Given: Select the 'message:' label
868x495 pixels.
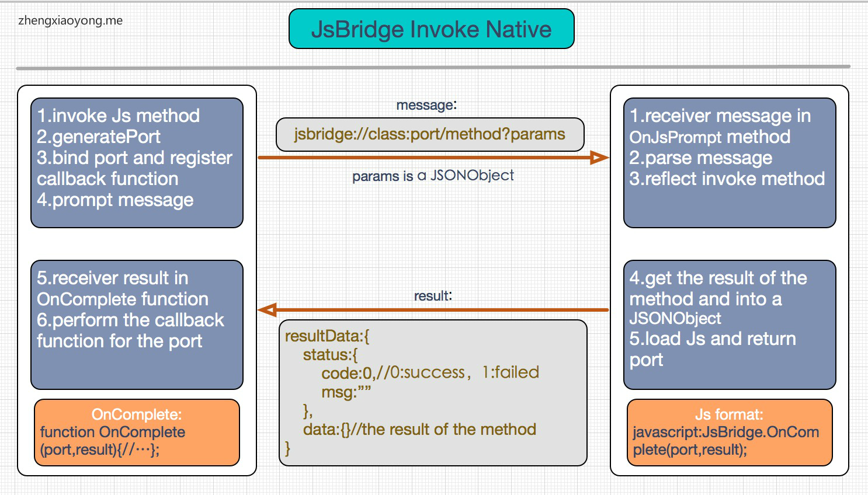Looking at the screenshot, I should click(426, 105).
